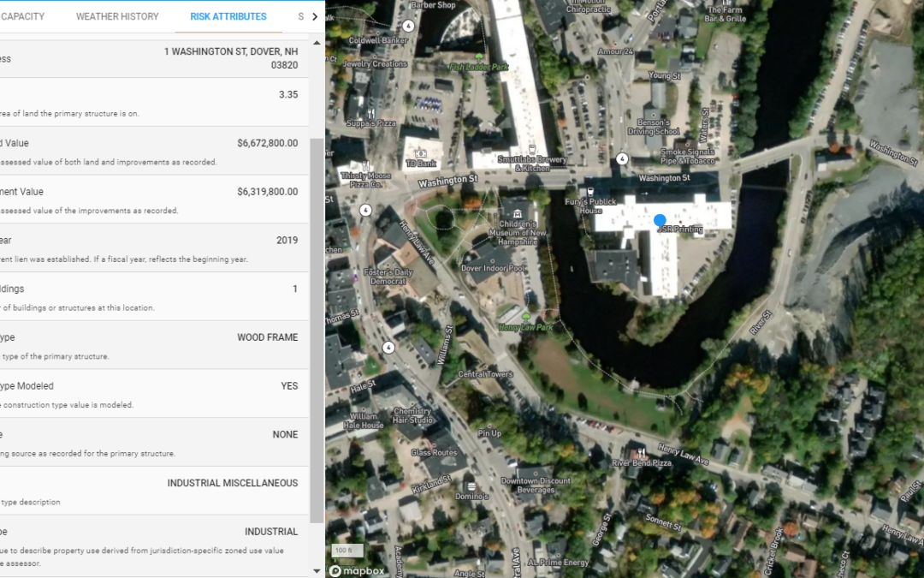Click the $6,319,800.00 improvement value
This screenshot has height=578, width=924.
click(x=268, y=191)
